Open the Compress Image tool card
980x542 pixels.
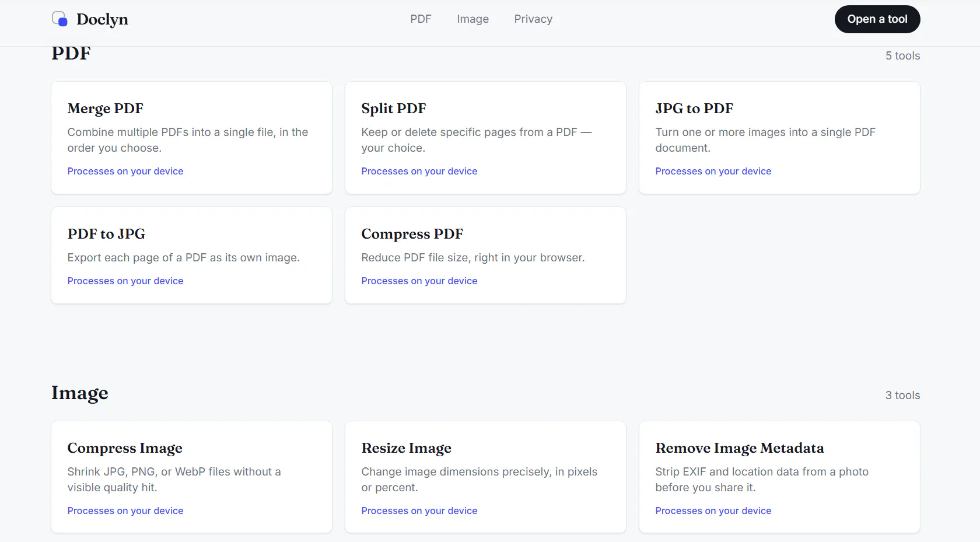pos(191,477)
